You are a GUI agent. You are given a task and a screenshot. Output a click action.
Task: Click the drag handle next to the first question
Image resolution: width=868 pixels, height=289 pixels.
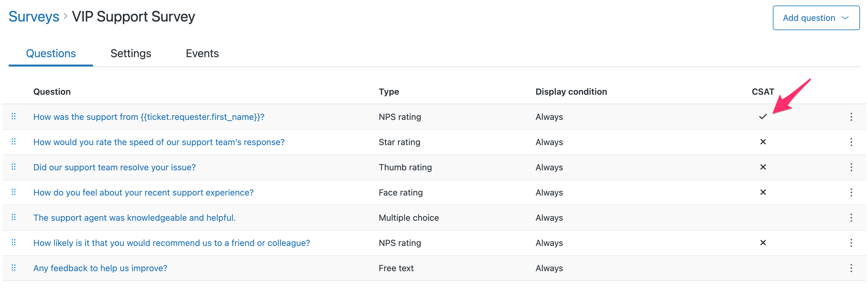[x=14, y=117]
